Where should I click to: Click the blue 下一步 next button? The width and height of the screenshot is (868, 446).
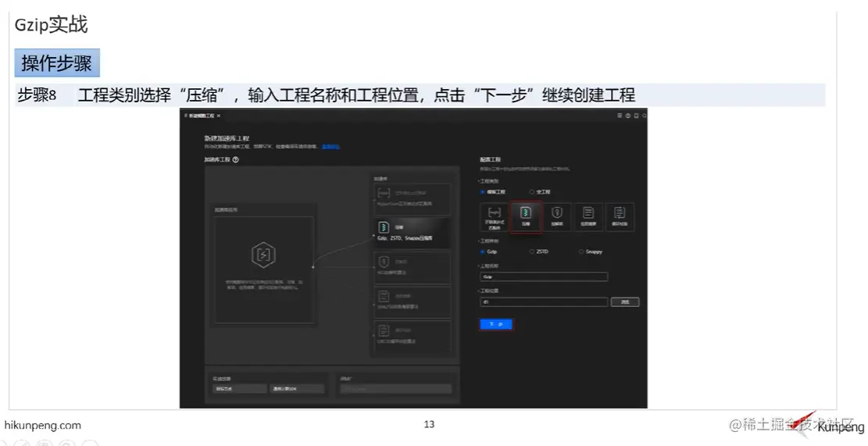coord(496,324)
